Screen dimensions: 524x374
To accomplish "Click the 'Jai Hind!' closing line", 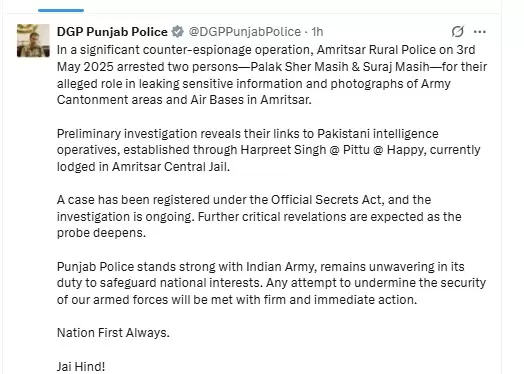I will click(81, 366).
